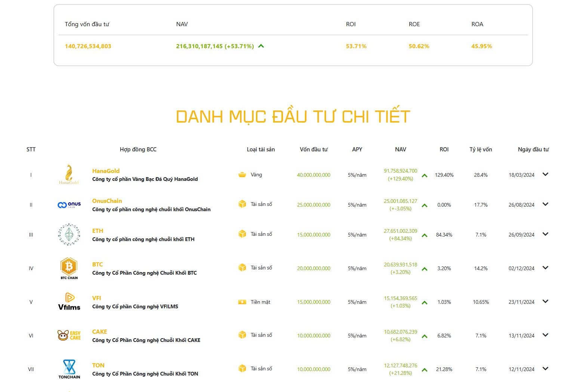586x392 pixels.
Task: Expand the BTC row chevron
Action: coord(545,268)
